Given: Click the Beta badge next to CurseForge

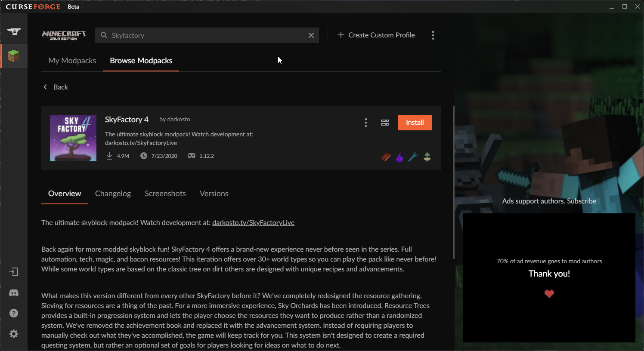Looking at the screenshot, I should click(x=74, y=6).
